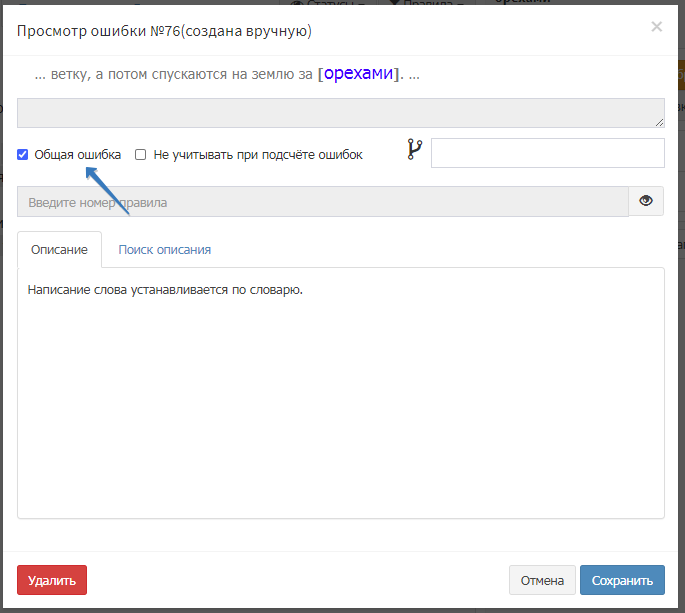Grab the text area resize handle corner
Image resolution: width=685 pixels, height=613 pixels.
tap(660, 123)
